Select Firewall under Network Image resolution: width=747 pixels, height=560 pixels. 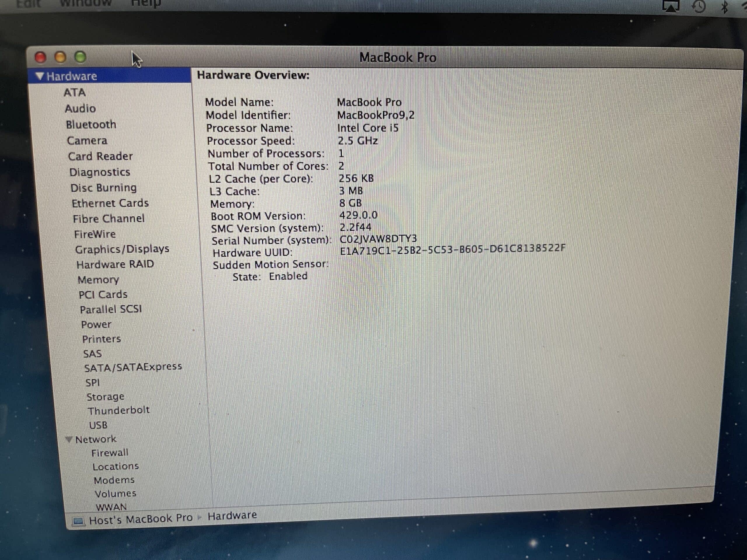[x=110, y=453]
